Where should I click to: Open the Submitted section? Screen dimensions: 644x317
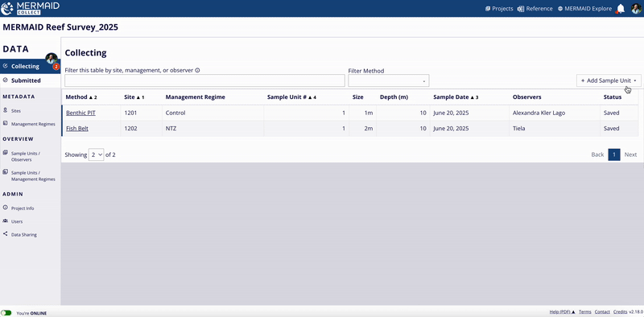[31, 80]
